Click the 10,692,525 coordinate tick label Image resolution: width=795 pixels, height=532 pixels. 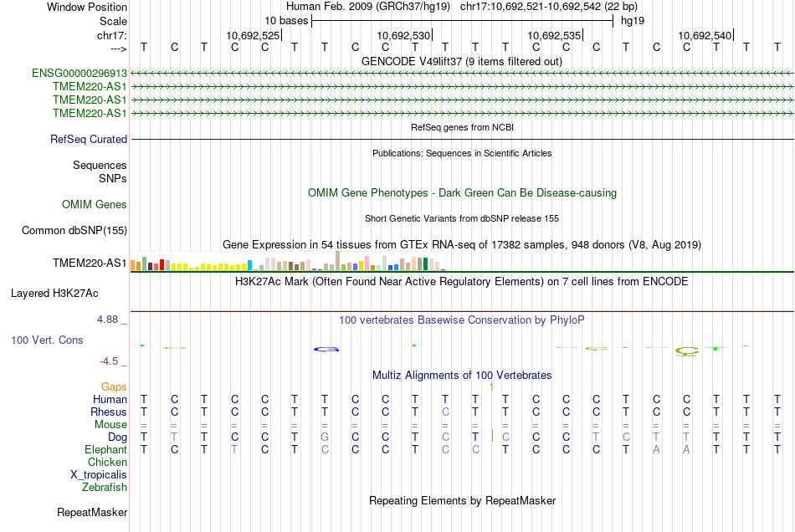coord(253,35)
